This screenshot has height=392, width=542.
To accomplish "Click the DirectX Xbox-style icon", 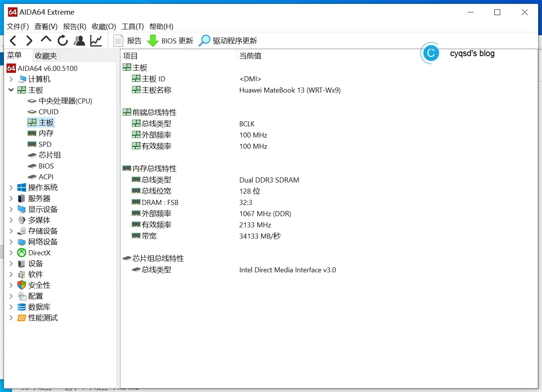I will point(22,253).
